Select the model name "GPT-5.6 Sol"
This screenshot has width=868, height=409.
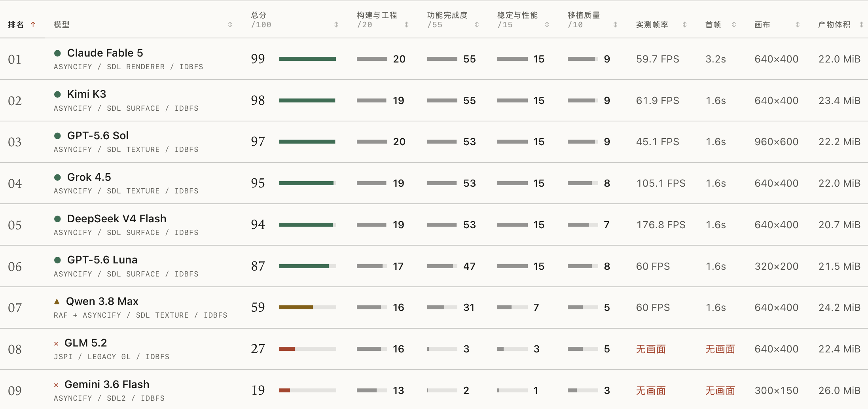[x=98, y=136]
